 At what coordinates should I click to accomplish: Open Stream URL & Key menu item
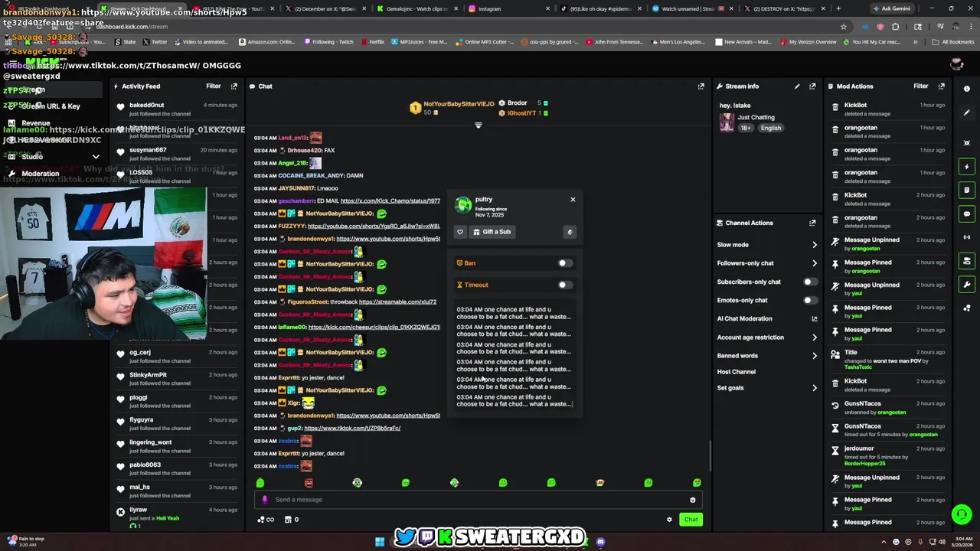51,106
